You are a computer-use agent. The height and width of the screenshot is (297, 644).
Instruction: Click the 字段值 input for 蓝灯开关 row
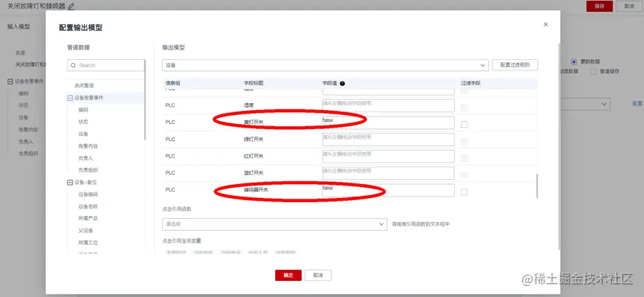(388, 173)
